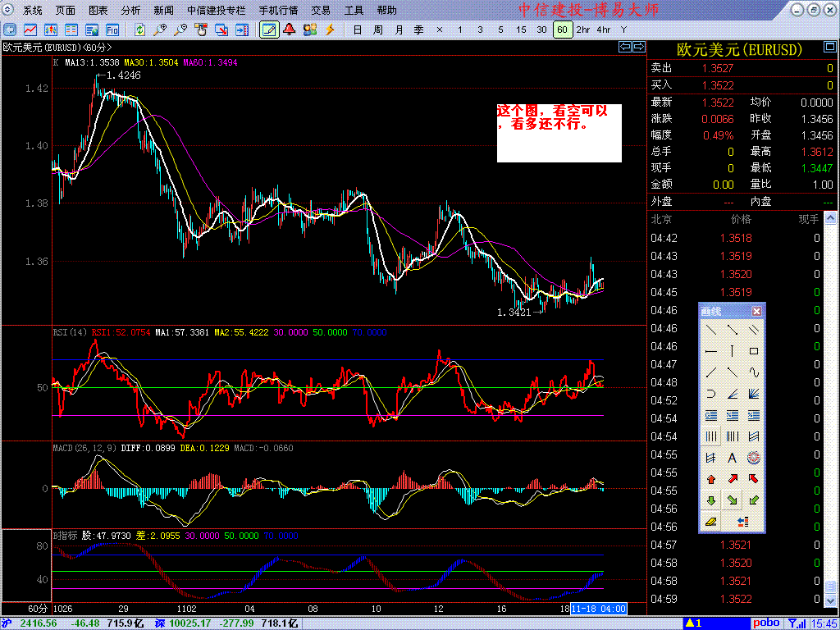The height and width of the screenshot is (630, 840).
Task: Select the eraser tool in drawing palette
Action: tap(710, 522)
